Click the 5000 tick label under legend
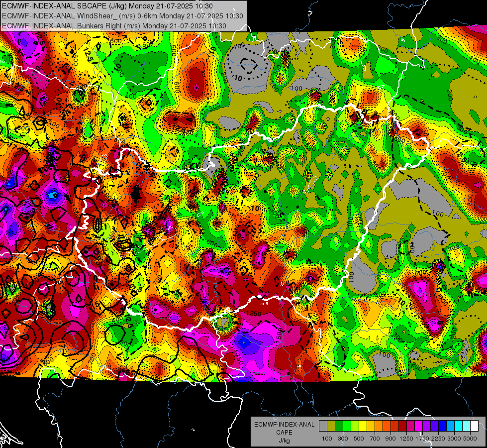The image size is (487, 448). pyautogui.click(x=470, y=439)
